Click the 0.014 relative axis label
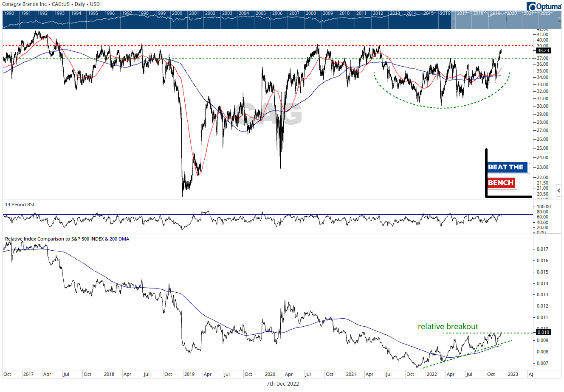Image resolution: width=564 pixels, height=392 pixels. tap(543, 283)
